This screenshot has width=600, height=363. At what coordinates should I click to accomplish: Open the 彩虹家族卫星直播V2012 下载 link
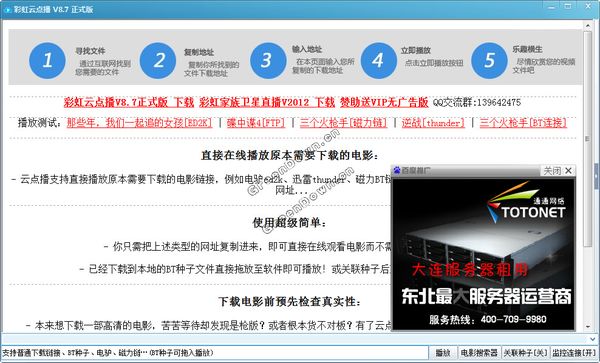267,102
